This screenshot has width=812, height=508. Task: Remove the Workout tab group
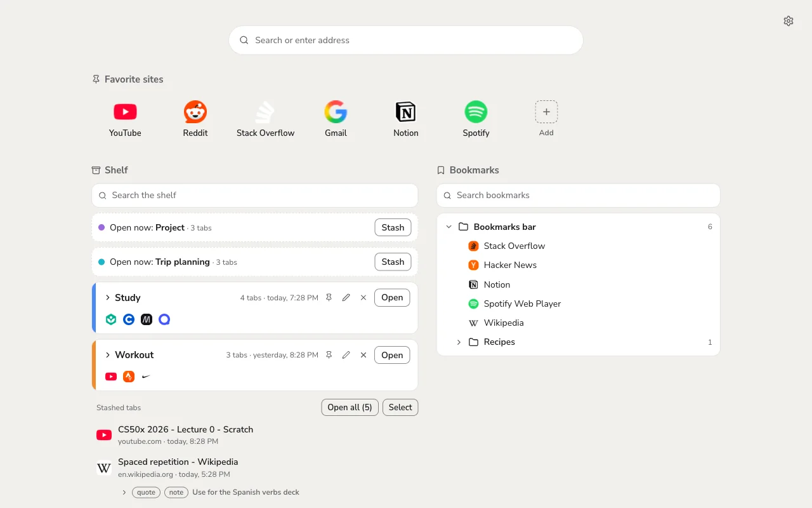[x=363, y=355]
